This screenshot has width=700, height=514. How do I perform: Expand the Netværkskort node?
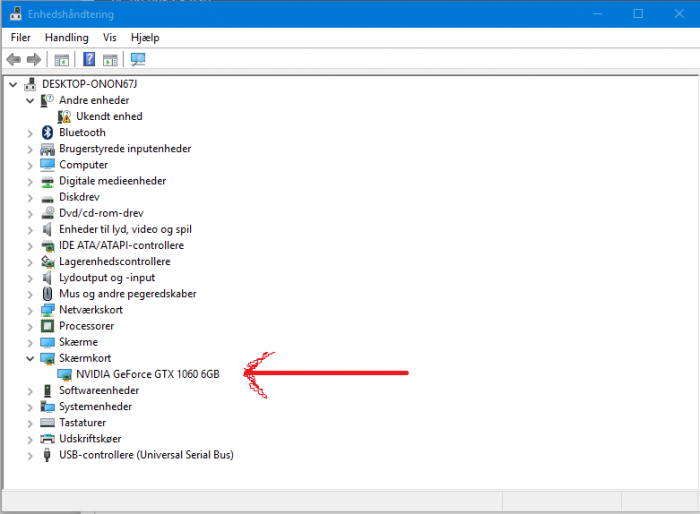pyautogui.click(x=30, y=310)
